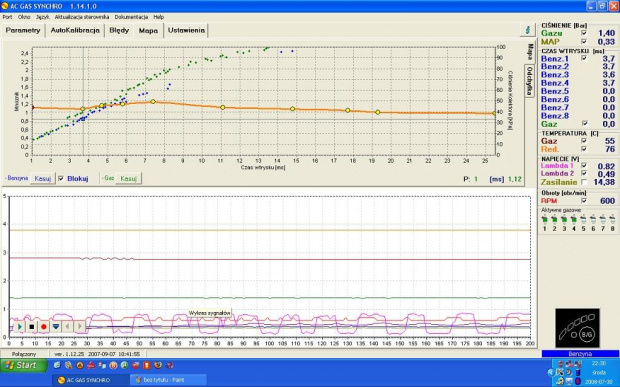This screenshot has height=387, width=620.
Task: Enable the Zasilanie voltage checkbox
Action: click(x=584, y=182)
